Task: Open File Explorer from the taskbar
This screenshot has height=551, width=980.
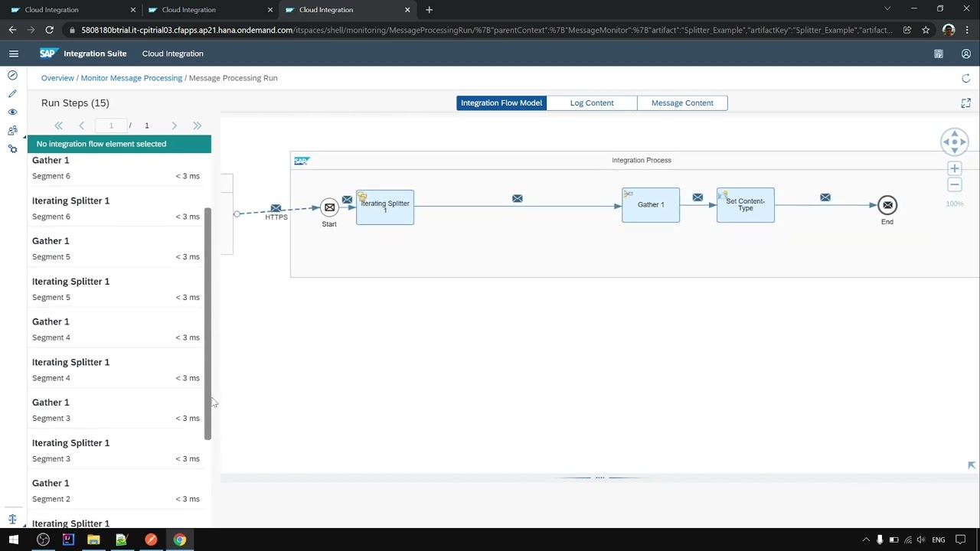Action: [93, 540]
